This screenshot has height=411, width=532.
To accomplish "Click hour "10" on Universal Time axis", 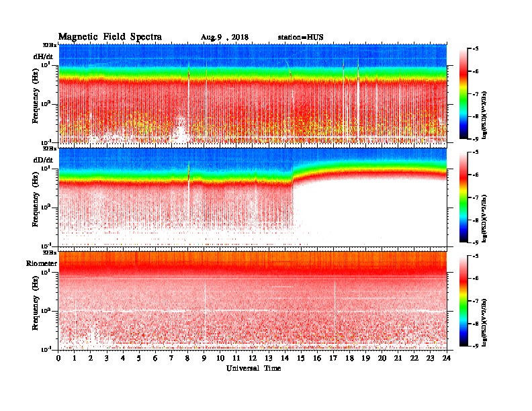I will pyautogui.click(x=220, y=358).
